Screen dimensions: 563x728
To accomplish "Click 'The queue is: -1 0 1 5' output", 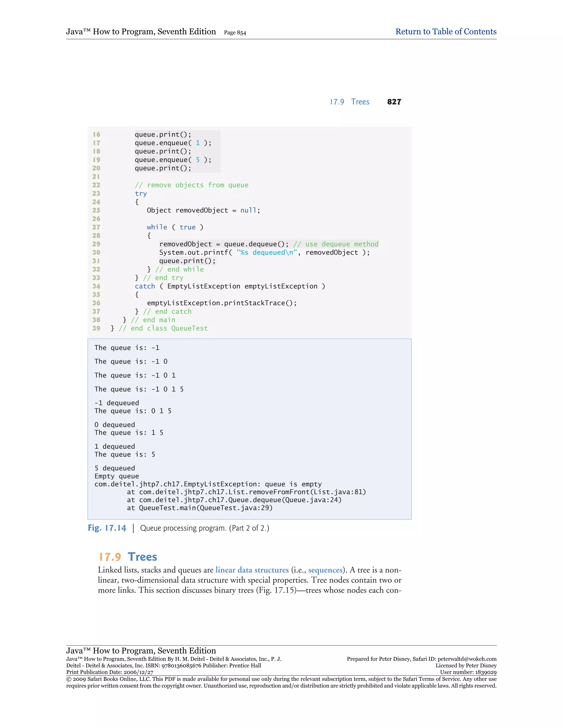I will coord(139,389).
